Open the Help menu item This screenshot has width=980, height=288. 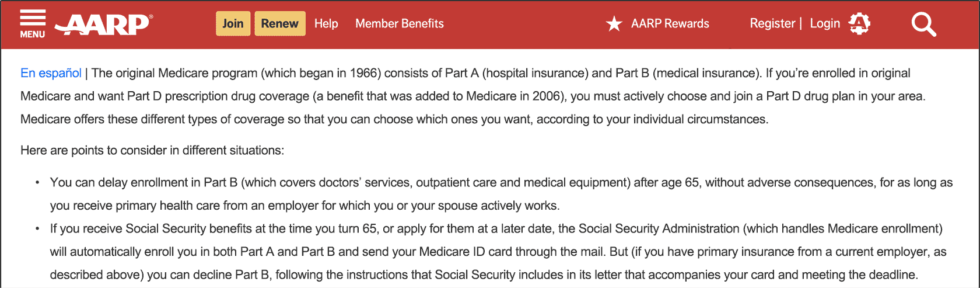(326, 23)
